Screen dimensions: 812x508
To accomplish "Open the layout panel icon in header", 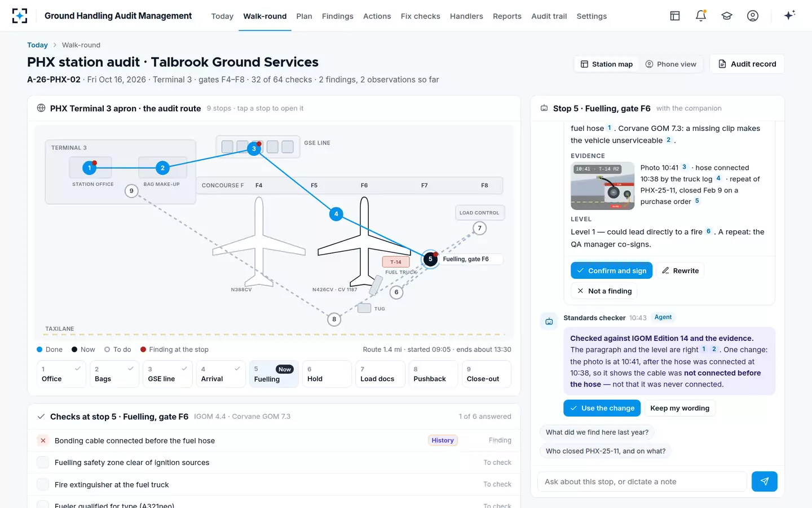I will (x=675, y=16).
